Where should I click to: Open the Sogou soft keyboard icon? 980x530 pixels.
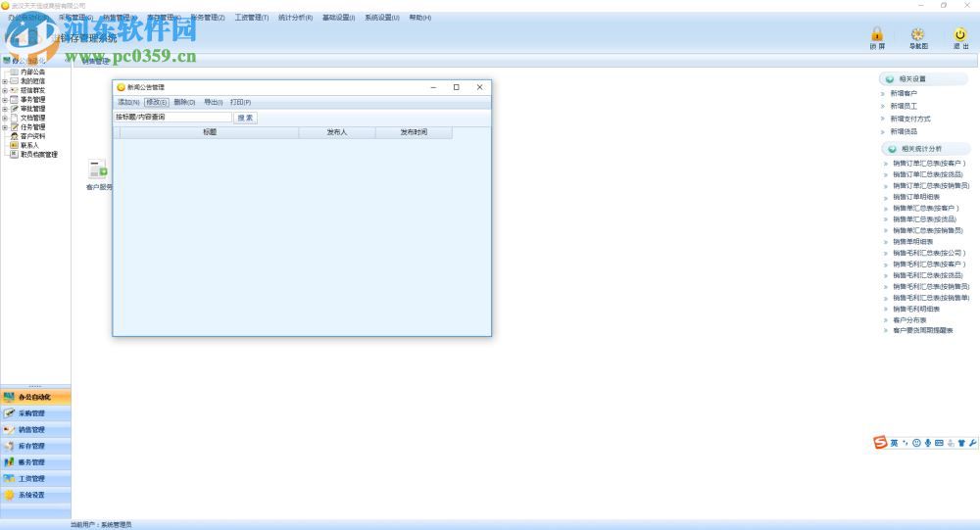click(939, 443)
